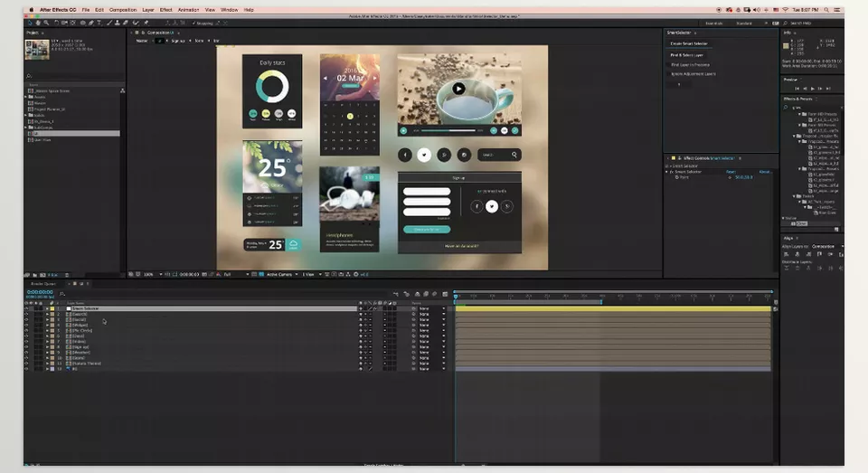Enable Ignore Adjustment Layers checkbox
Viewport: 868px width, 473px height.
point(667,73)
